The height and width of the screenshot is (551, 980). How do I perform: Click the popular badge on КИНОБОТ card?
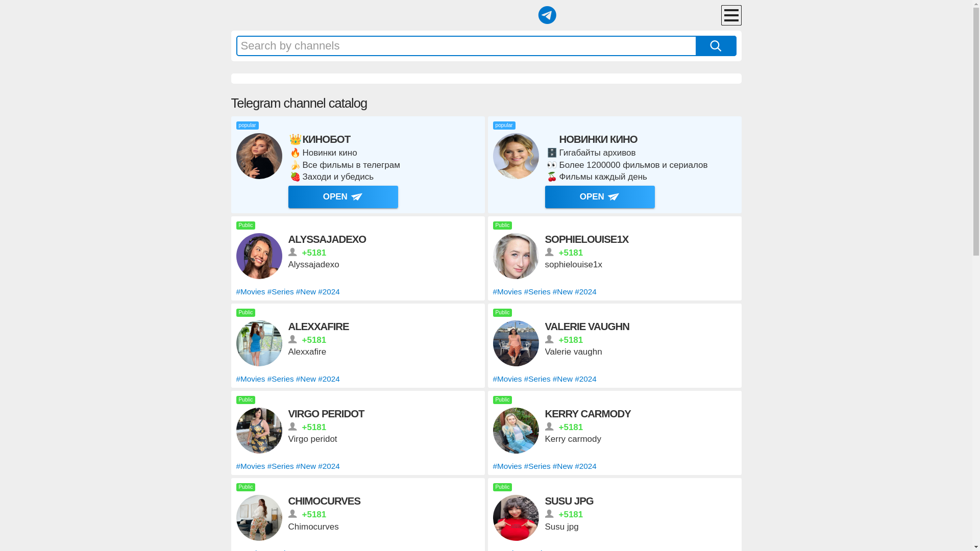tap(247, 126)
